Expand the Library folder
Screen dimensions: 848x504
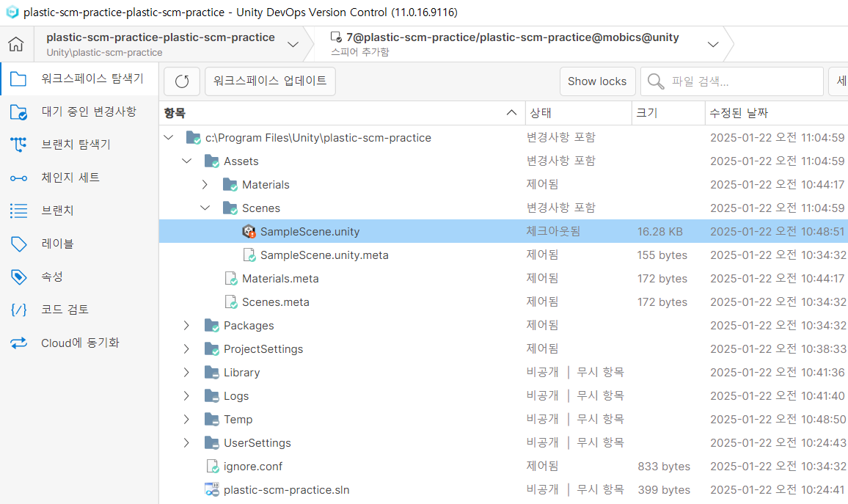[x=186, y=373]
